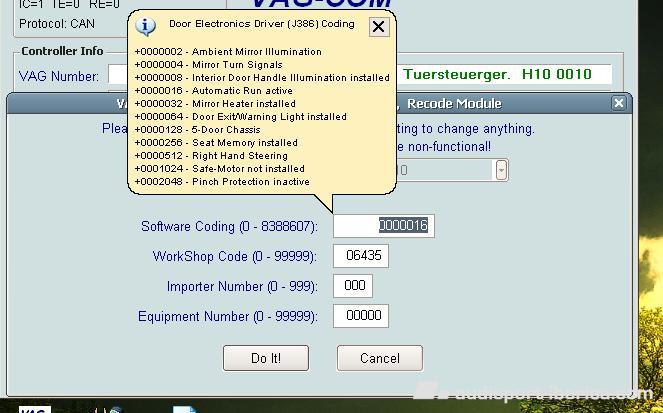The image size is (663, 413).
Task: Click the document icon in the taskbar
Action: (185, 409)
